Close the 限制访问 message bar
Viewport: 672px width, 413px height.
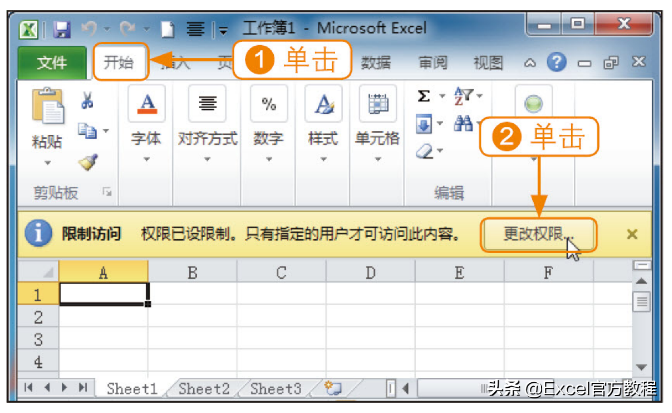coord(632,234)
